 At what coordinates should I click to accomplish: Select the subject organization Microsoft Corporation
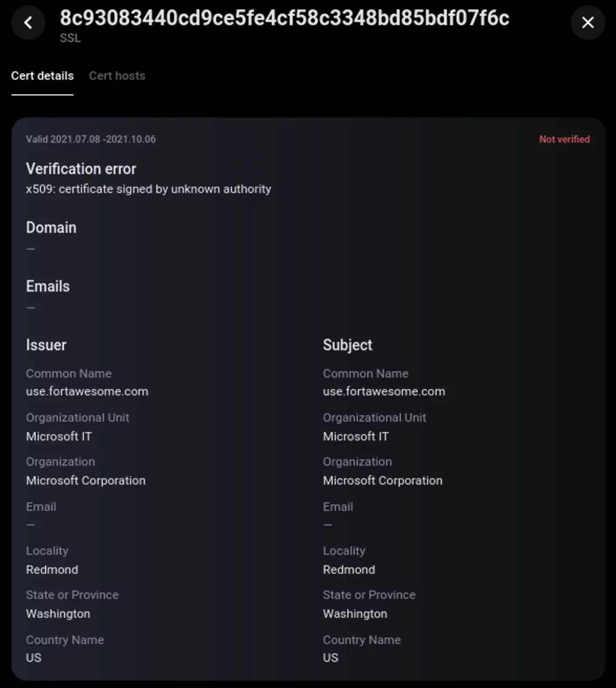(x=383, y=480)
